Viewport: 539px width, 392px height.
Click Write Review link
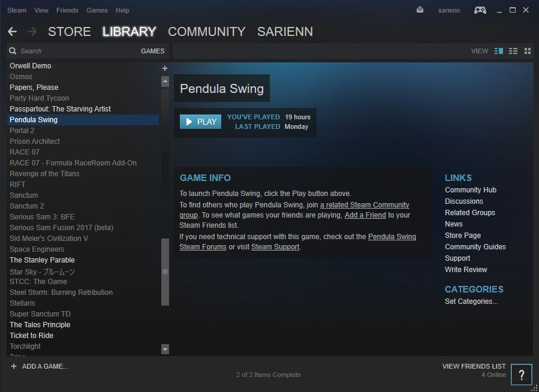(466, 269)
